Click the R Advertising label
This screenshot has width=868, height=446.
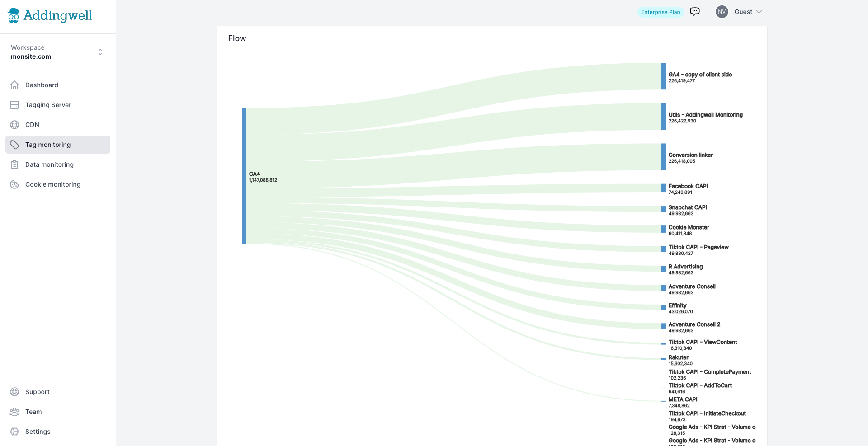pyautogui.click(x=686, y=267)
